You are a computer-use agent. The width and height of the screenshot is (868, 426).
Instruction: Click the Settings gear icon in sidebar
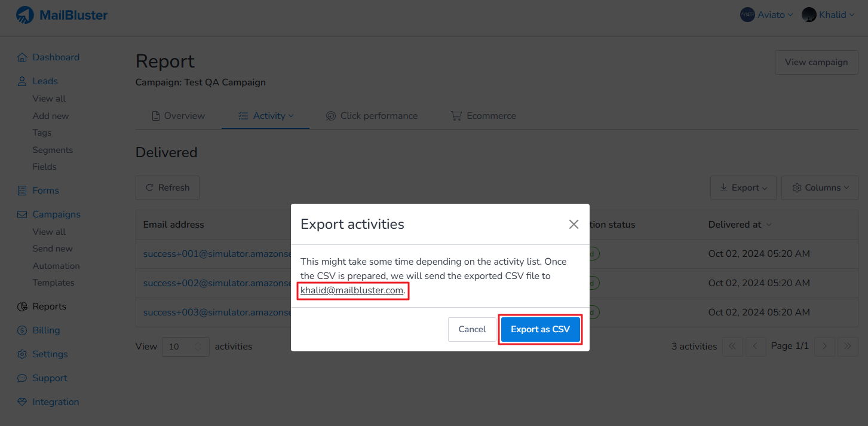point(22,354)
